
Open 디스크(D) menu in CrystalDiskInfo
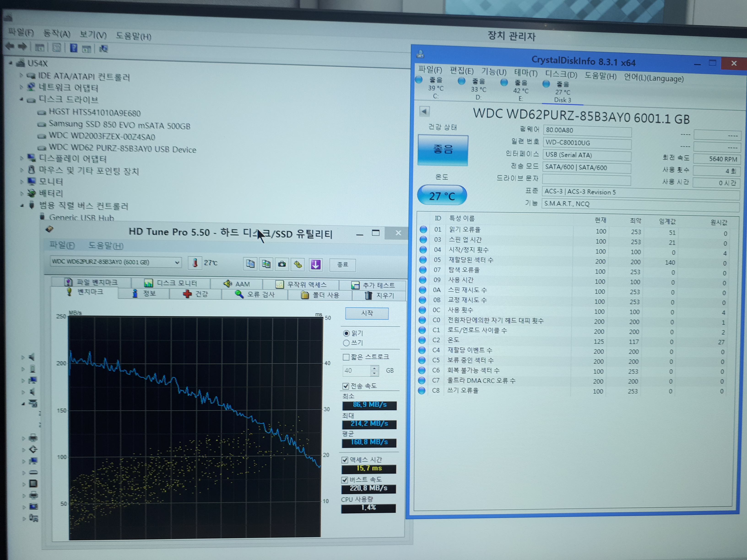(561, 74)
